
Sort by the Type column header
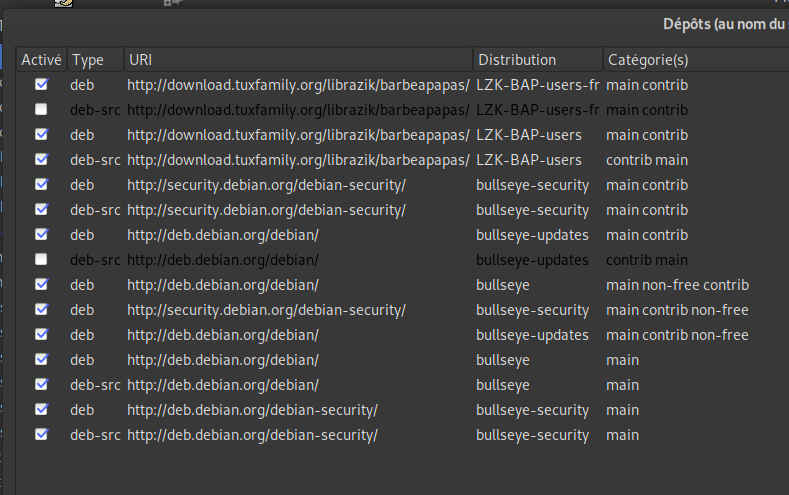(88, 60)
